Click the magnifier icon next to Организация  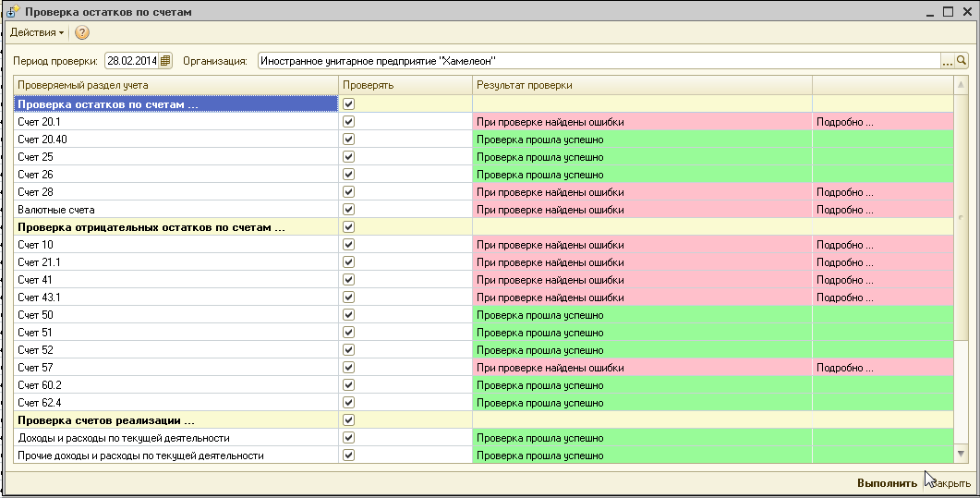962,61
